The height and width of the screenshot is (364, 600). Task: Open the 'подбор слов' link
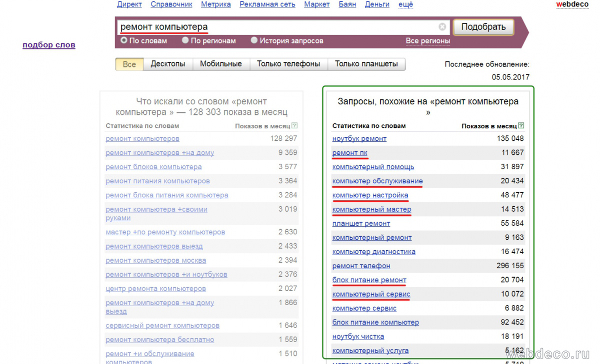coord(49,45)
